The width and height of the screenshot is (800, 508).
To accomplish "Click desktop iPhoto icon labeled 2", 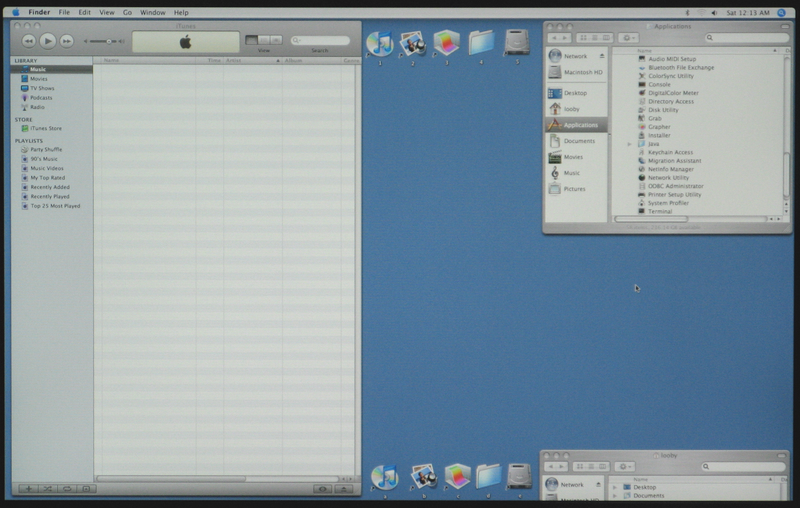I will (413, 43).
